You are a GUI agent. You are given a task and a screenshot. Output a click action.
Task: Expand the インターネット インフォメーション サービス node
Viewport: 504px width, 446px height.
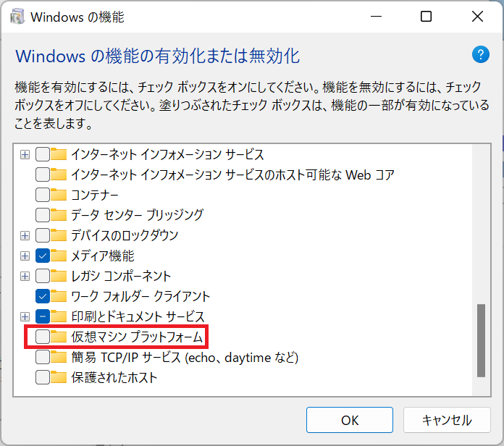coord(25,154)
